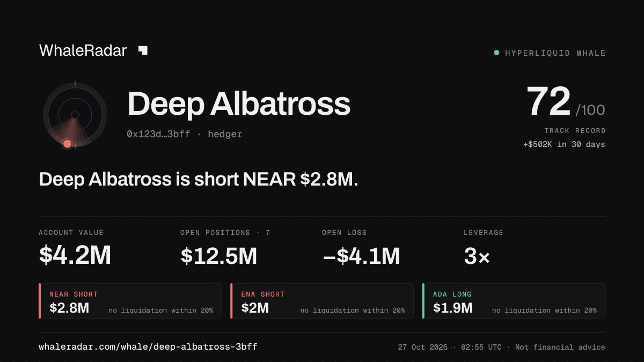The image size is (644, 362).
Task: Click the 27 Oct 2026 · 02:55 UTC timestamp
Action: point(450,348)
